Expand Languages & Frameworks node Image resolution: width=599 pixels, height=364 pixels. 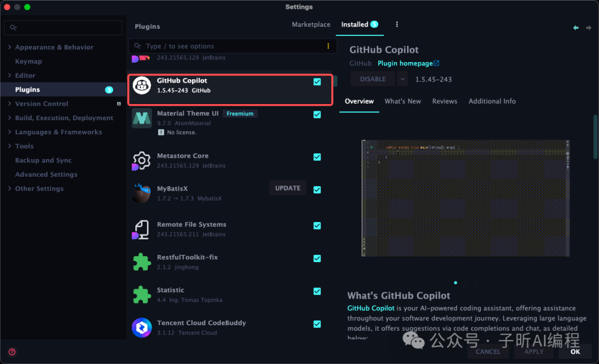point(9,132)
